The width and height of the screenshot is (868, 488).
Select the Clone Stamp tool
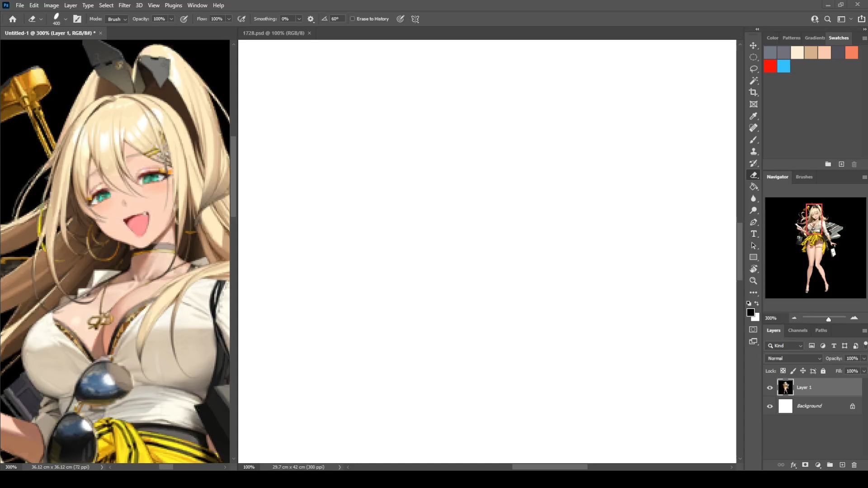[x=753, y=151]
